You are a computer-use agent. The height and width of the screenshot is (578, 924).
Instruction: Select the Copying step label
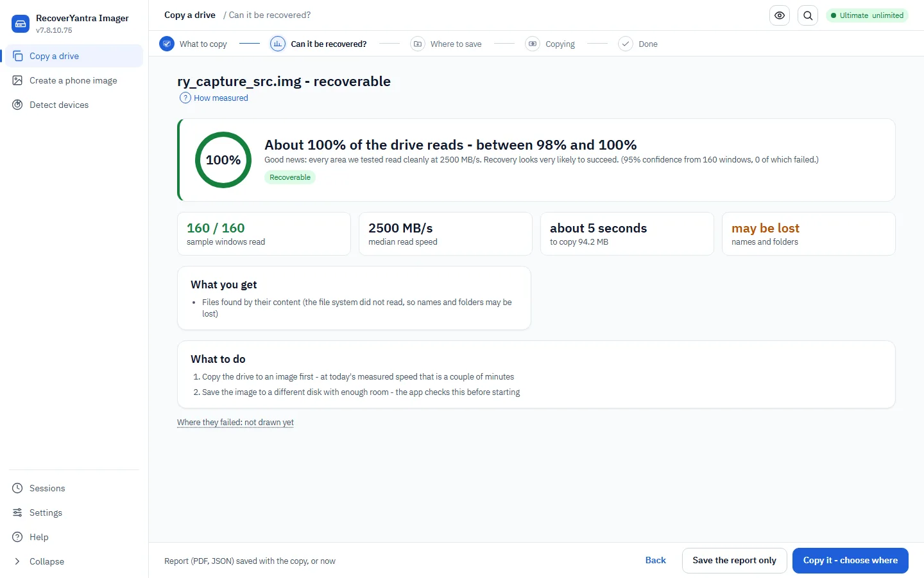click(x=560, y=44)
